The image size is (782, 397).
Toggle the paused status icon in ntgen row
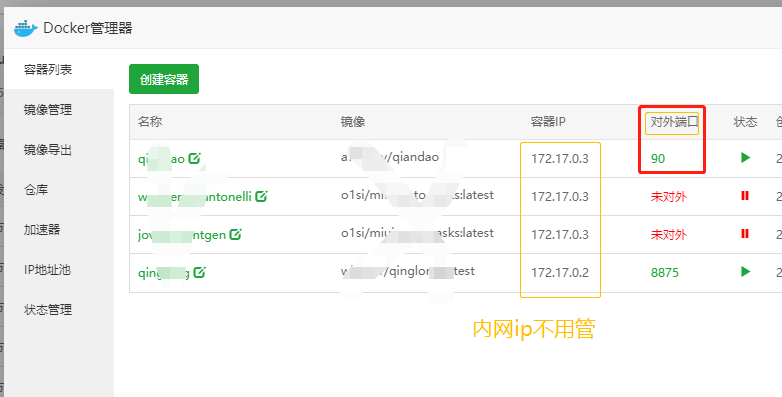tap(745, 233)
